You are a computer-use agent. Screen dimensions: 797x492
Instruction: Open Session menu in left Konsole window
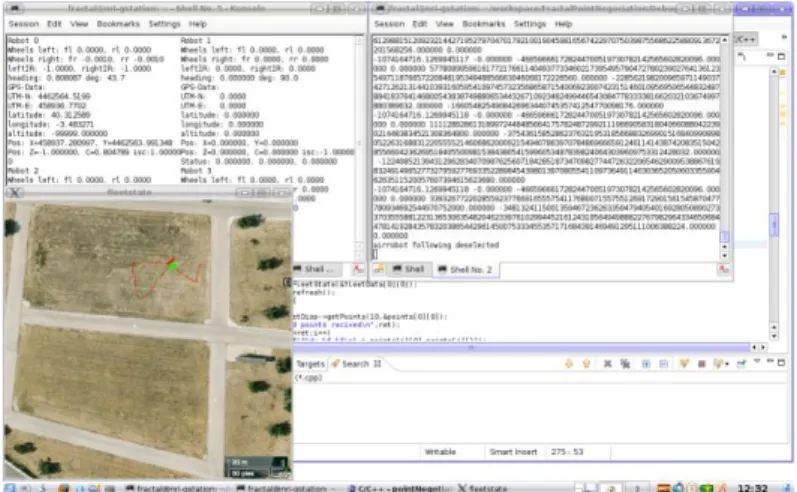click(x=23, y=24)
